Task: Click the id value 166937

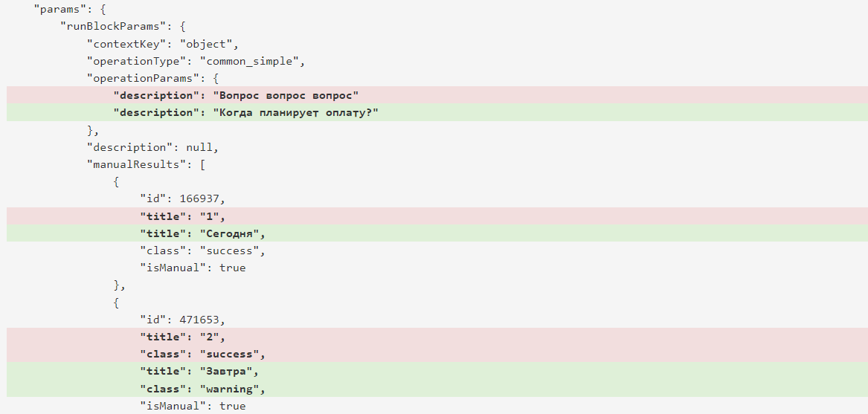Action: (199, 198)
